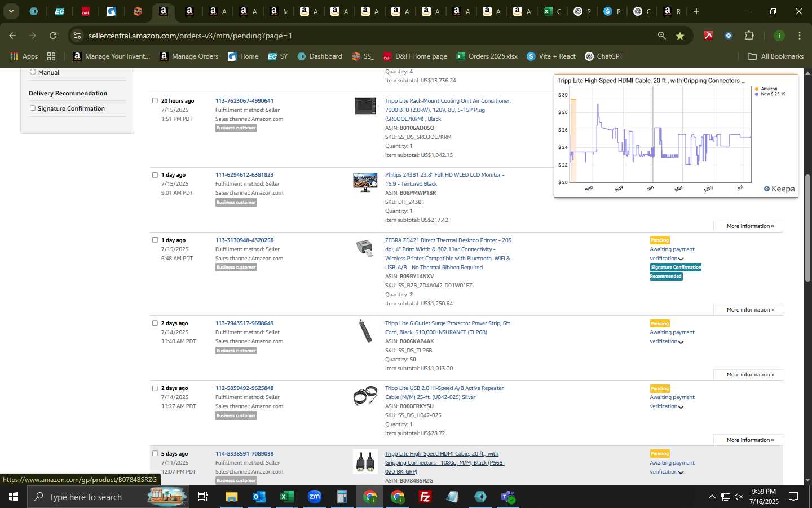812x508 pixels.
Task: Open All Bookmarks folder
Action: (x=775, y=56)
